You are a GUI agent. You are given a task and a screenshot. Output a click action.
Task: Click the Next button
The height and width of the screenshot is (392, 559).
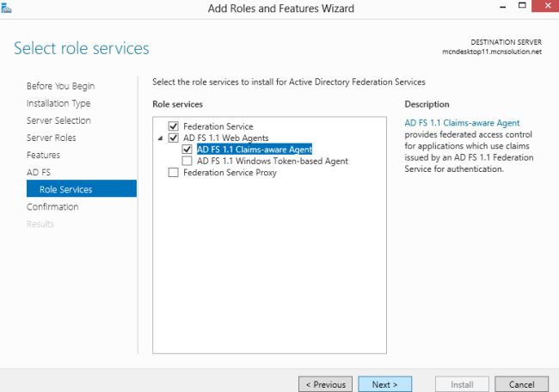click(384, 384)
